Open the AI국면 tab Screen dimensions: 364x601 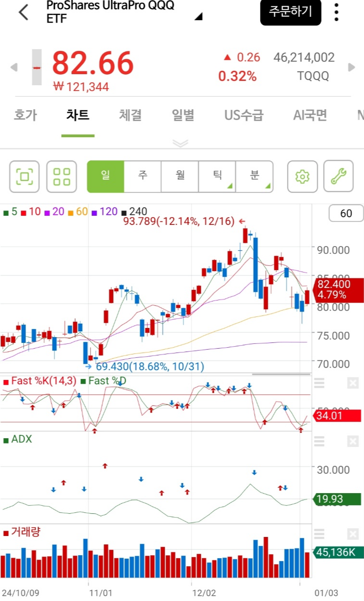pos(310,115)
